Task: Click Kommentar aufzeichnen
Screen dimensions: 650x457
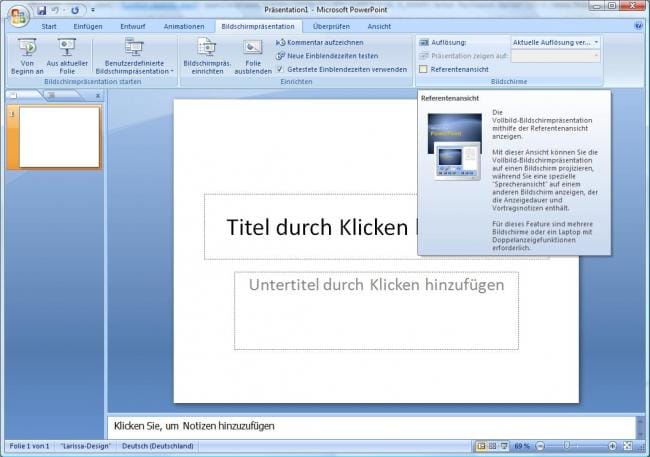Action: point(320,42)
